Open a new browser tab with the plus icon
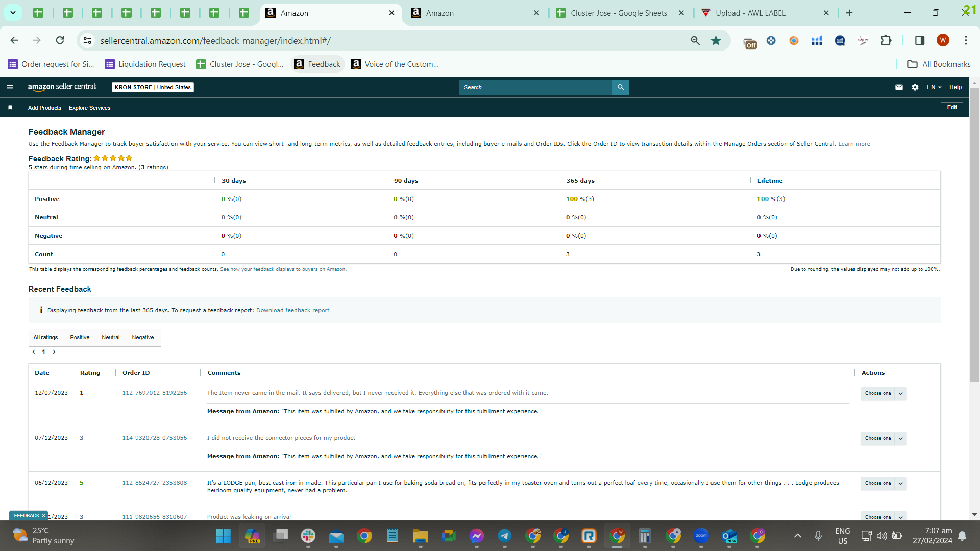Screen dimensions: 980x551 click(849, 13)
